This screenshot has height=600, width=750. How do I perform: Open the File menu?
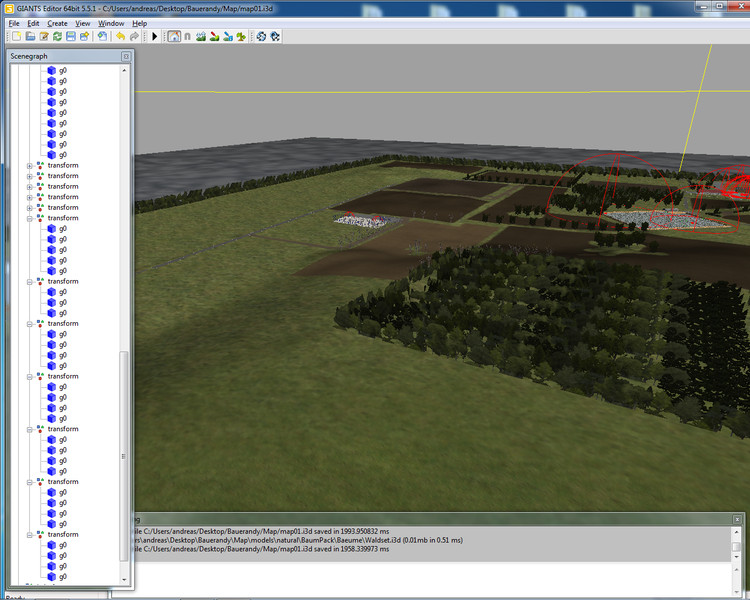tap(14, 23)
